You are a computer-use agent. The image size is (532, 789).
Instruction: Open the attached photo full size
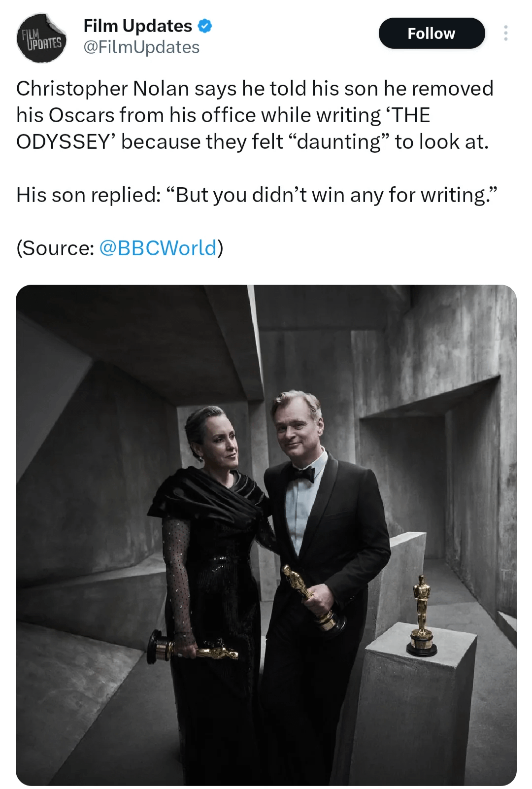point(266,535)
